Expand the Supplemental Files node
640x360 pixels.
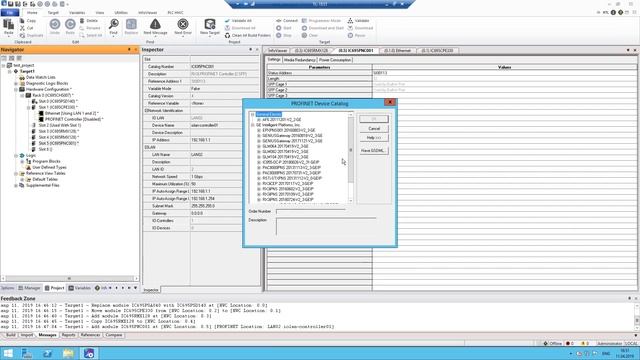click(x=16, y=185)
